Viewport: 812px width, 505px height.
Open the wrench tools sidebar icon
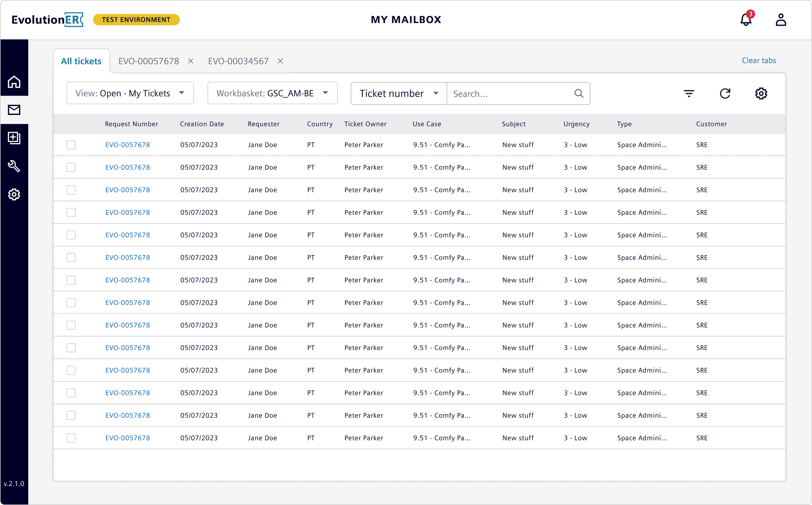point(14,166)
